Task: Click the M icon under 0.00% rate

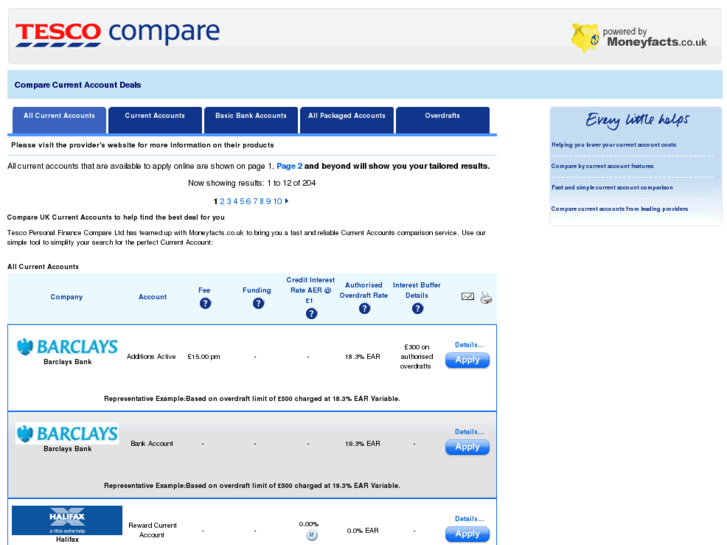Action: [311, 535]
